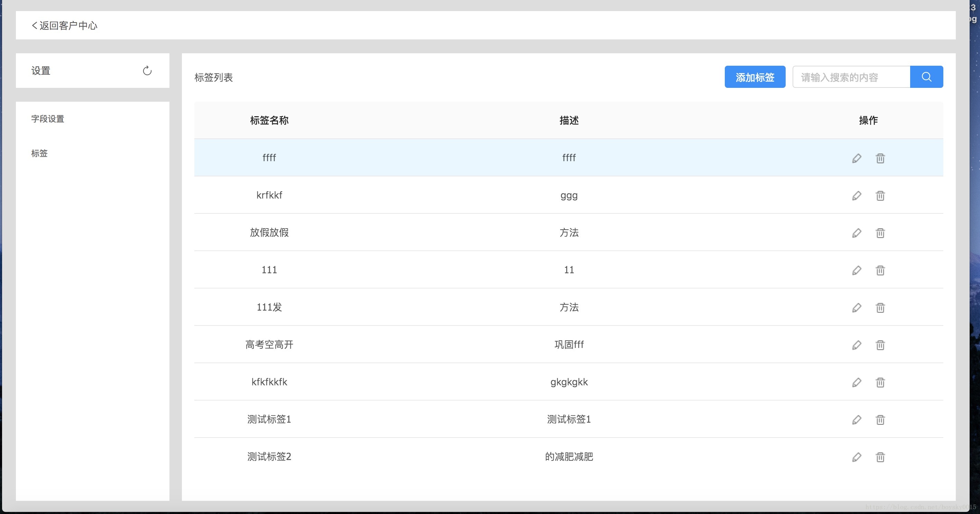Image resolution: width=980 pixels, height=514 pixels.
Task: Select the ggg description cell
Action: point(569,195)
